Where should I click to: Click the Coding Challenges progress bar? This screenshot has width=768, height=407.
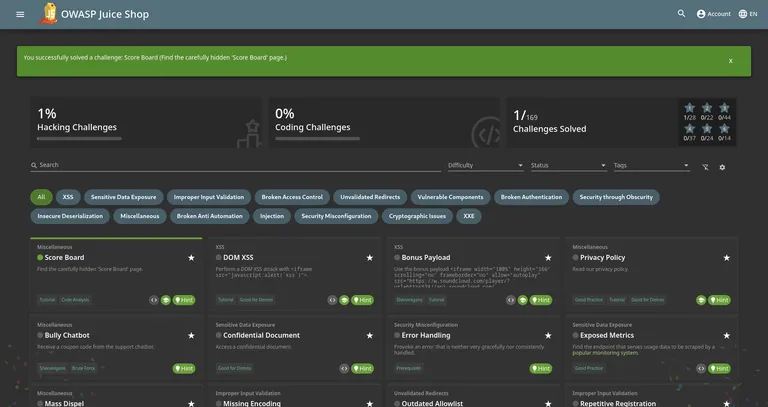click(317, 139)
